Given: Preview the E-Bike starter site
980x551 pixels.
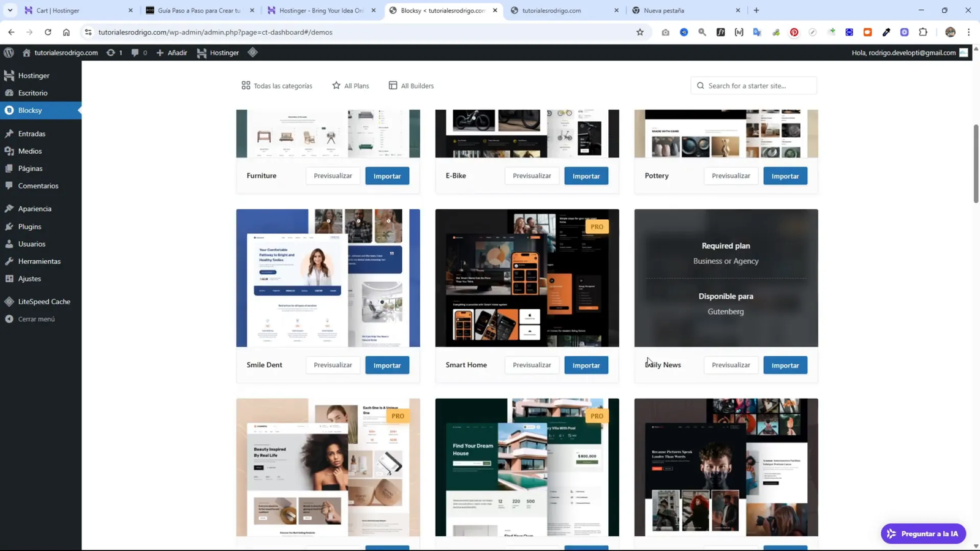Looking at the screenshot, I should click(x=532, y=176).
